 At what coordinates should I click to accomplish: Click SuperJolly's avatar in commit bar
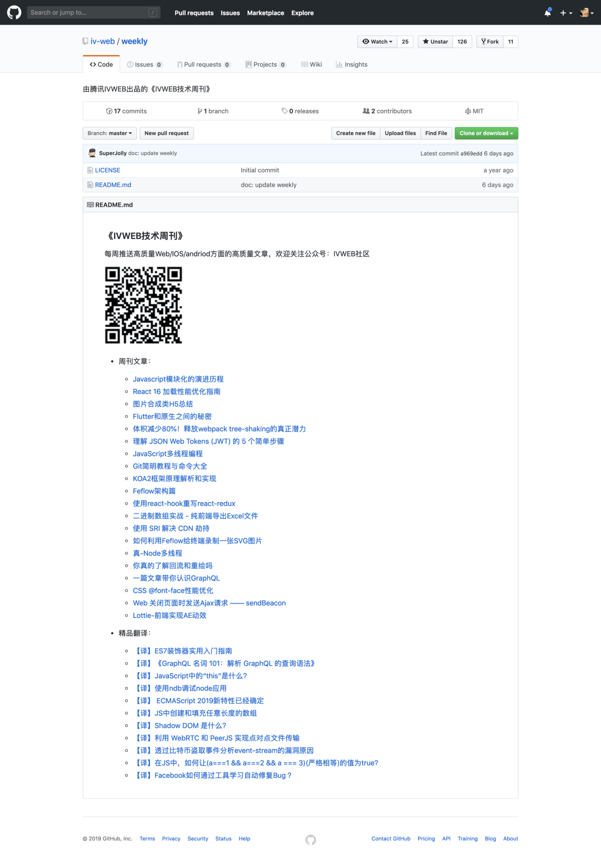coord(92,153)
